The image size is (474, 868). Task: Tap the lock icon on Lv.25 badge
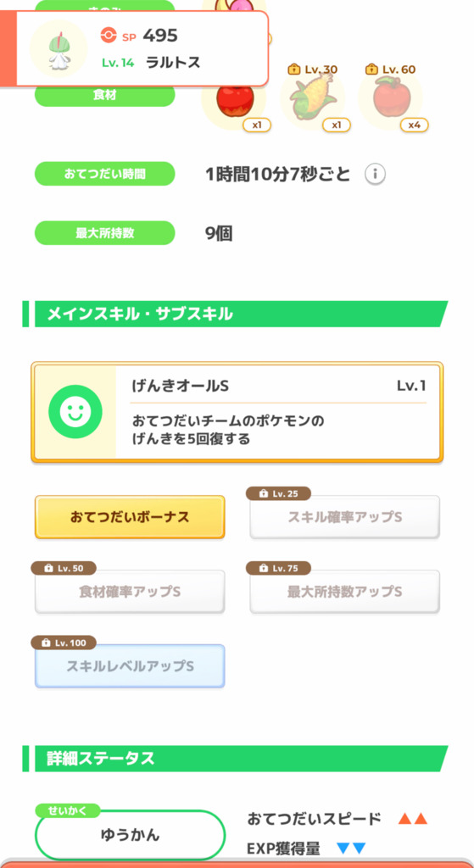[x=263, y=494]
